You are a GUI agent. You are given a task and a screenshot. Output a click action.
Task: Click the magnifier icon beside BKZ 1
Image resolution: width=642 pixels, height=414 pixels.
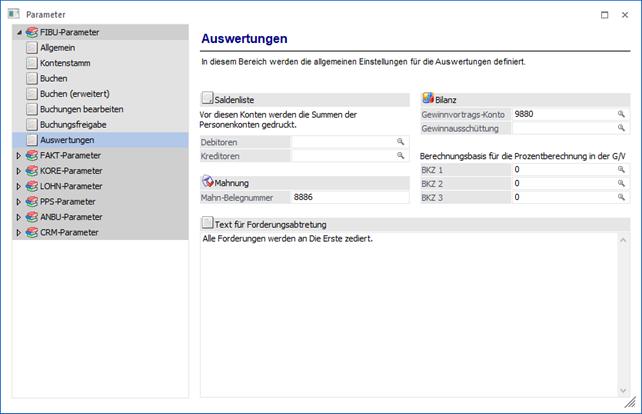point(621,170)
